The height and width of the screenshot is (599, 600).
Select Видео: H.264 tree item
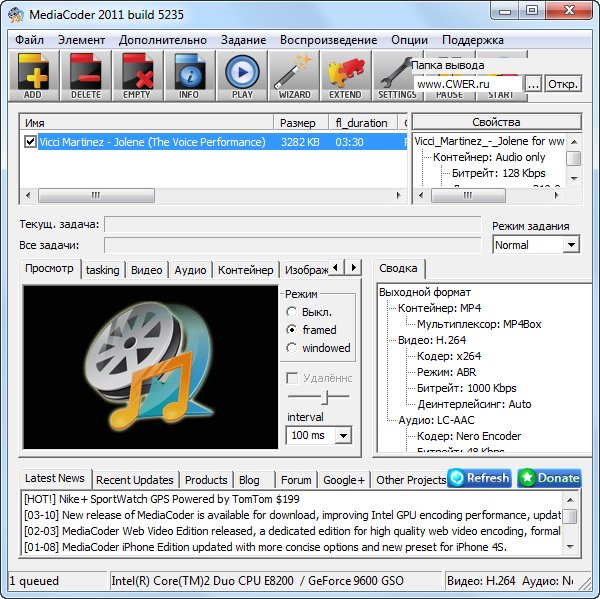432,340
